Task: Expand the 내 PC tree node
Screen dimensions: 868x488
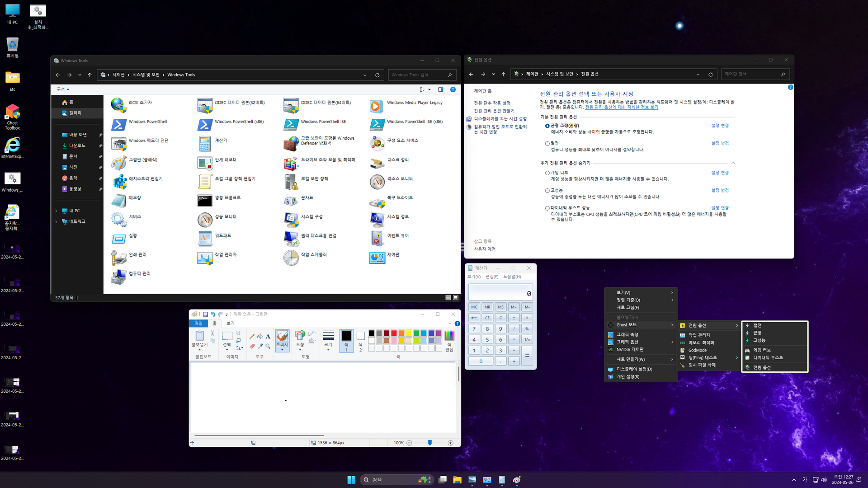Action: click(57, 211)
